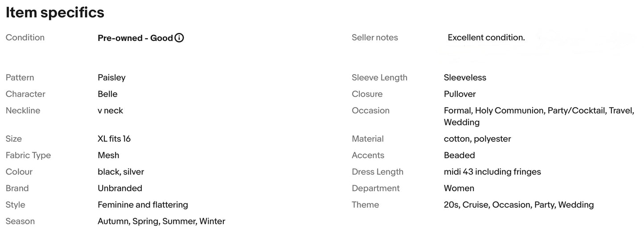Click the Unbranded brand value
The image size is (644, 235).
point(120,188)
